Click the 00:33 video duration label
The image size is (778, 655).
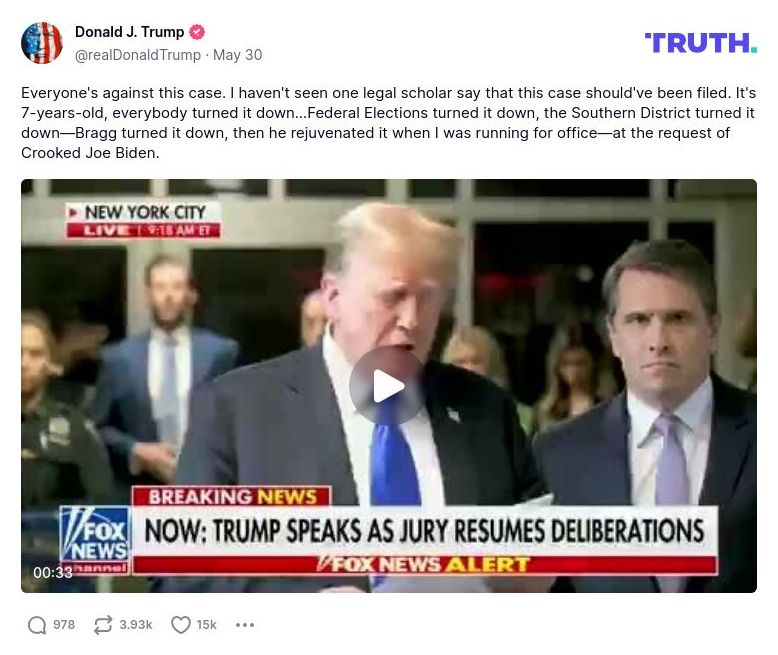[x=53, y=573]
